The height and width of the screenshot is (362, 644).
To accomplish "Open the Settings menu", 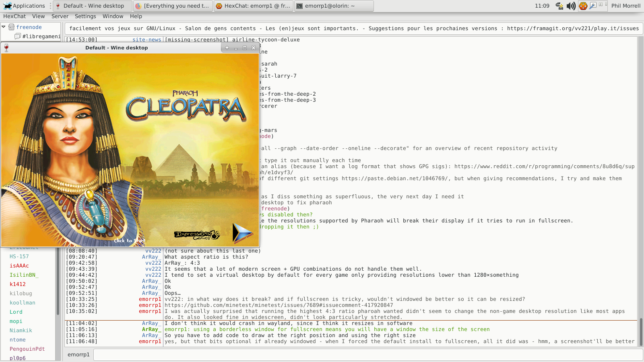I will pyautogui.click(x=85, y=16).
